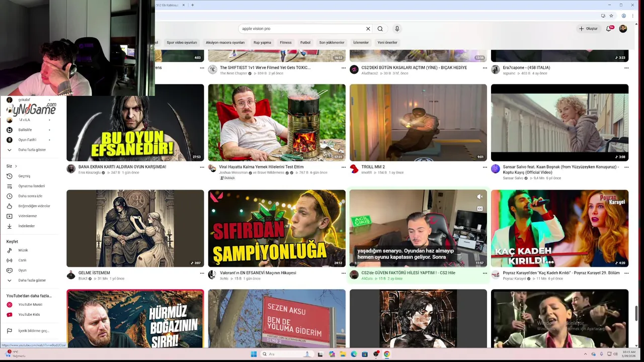Screen dimensions: 644x362
Task: Open options menu for GELME İSTEMEM video
Action: click(202, 273)
